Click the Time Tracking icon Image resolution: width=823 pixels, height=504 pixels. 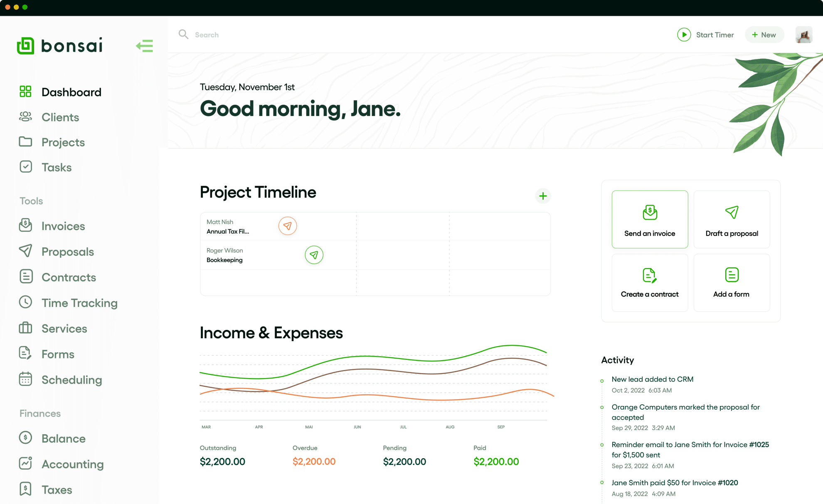[x=25, y=302]
